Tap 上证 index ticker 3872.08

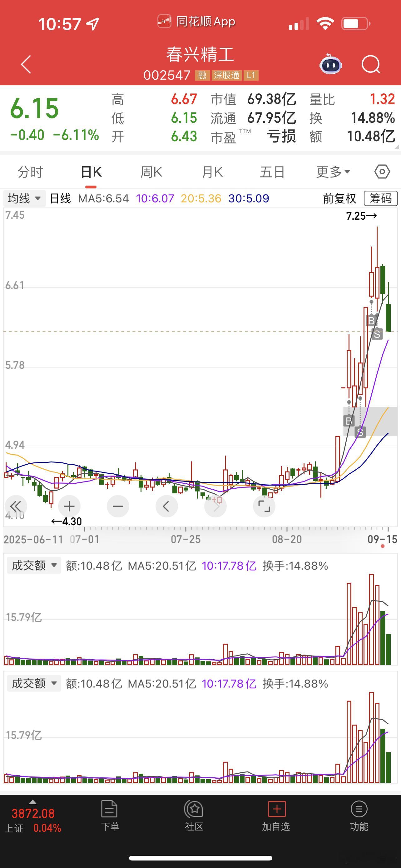(x=33, y=813)
